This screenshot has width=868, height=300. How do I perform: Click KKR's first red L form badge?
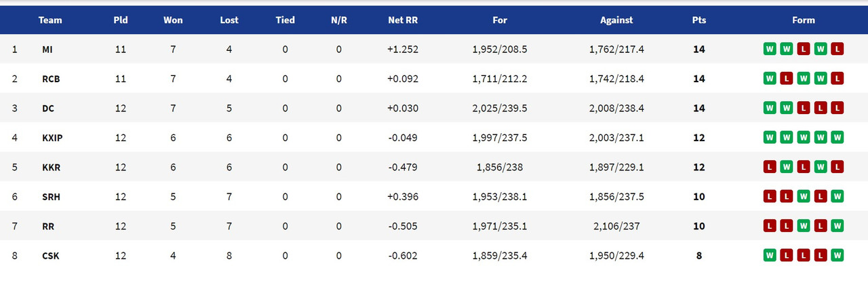pos(770,167)
